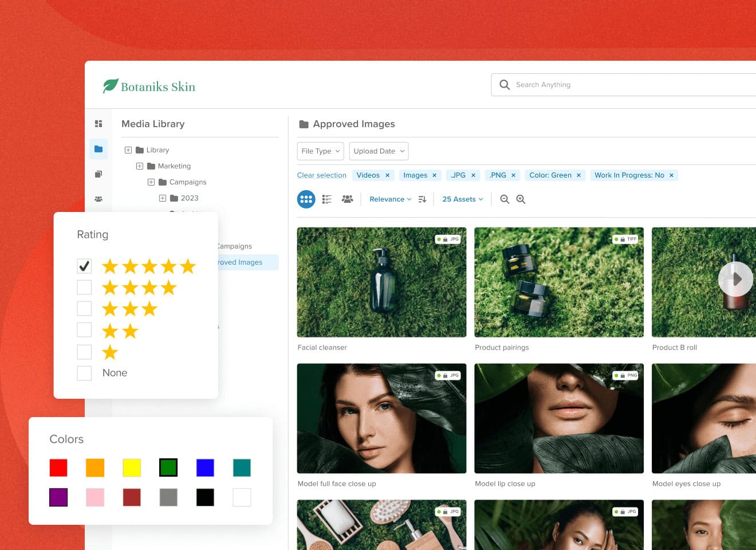Click the Clear selection link
Viewport: 756px width, 550px height.
(x=321, y=175)
